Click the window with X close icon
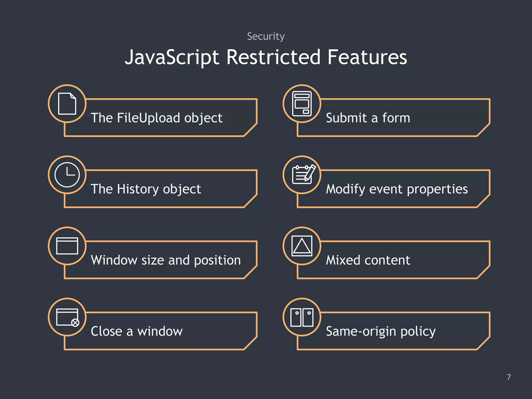 click(68, 317)
